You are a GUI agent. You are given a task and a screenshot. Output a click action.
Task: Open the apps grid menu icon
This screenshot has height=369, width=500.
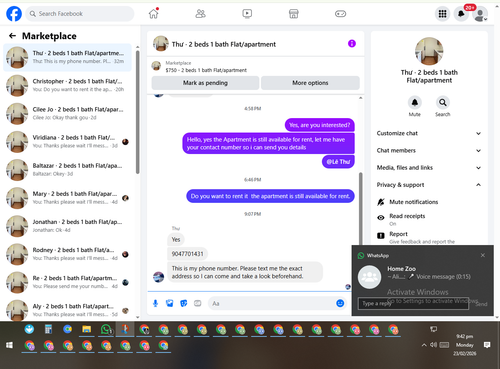[x=443, y=14]
